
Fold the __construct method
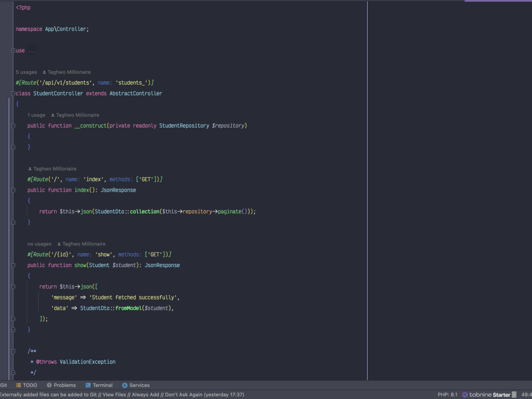13,126
